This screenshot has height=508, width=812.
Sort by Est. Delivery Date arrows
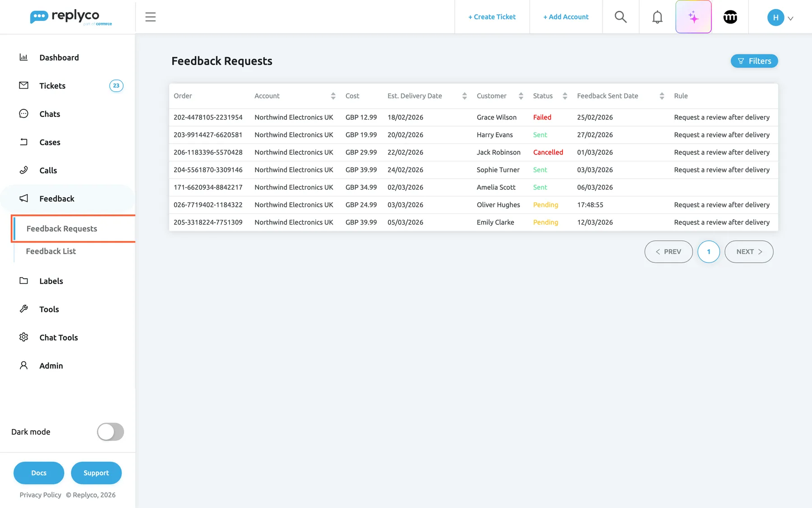pos(464,96)
